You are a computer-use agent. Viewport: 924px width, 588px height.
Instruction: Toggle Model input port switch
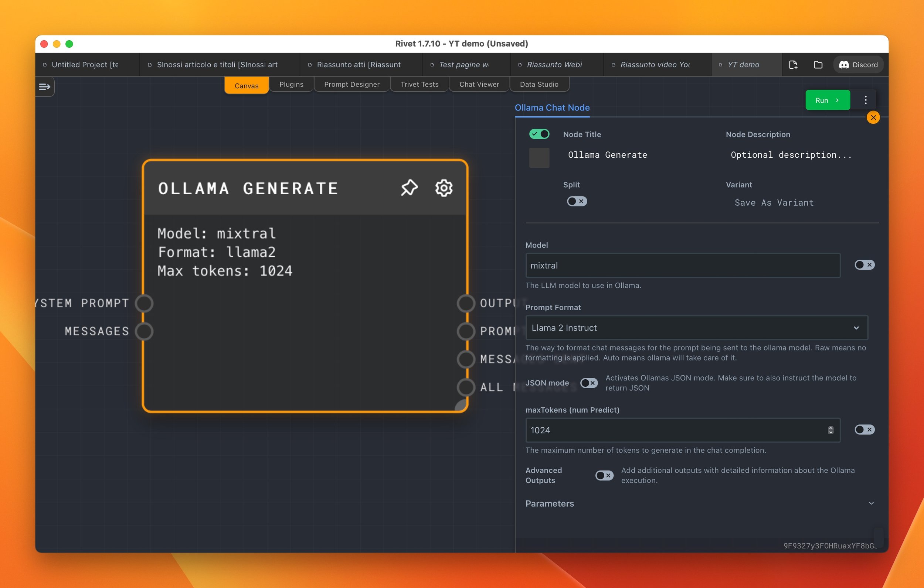tap(864, 265)
